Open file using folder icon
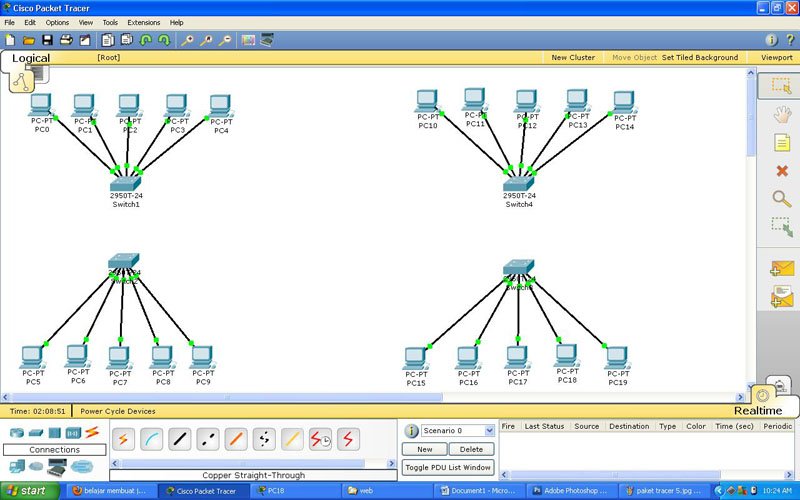800x500 pixels. coord(29,40)
